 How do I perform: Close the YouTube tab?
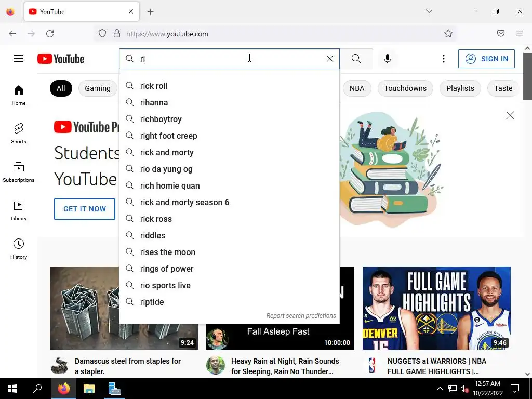pyautogui.click(x=131, y=11)
